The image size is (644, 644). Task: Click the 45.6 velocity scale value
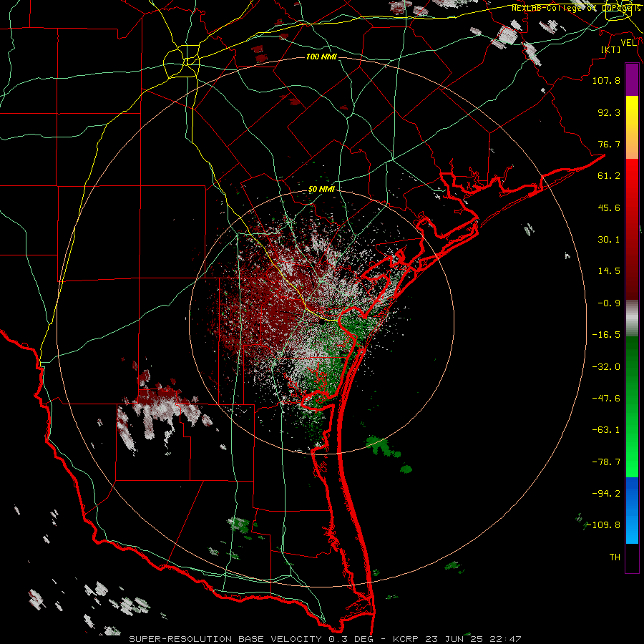click(x=609, y=208)
